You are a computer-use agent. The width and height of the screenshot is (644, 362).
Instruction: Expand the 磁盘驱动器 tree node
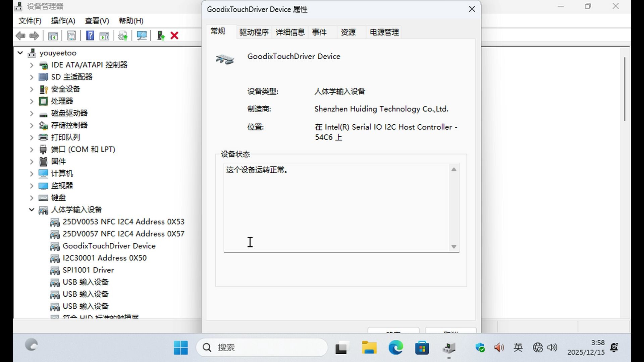[32, 113]
